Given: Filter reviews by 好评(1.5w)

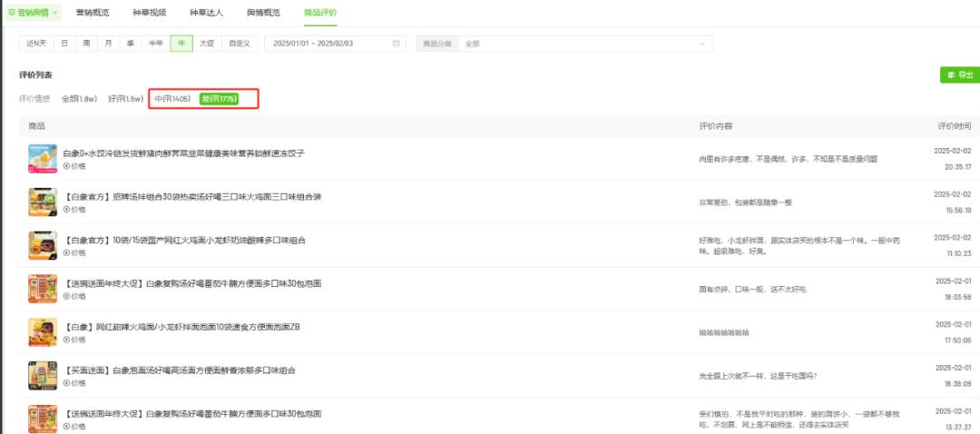Looking at the screenshot, I should pos(125,99).
